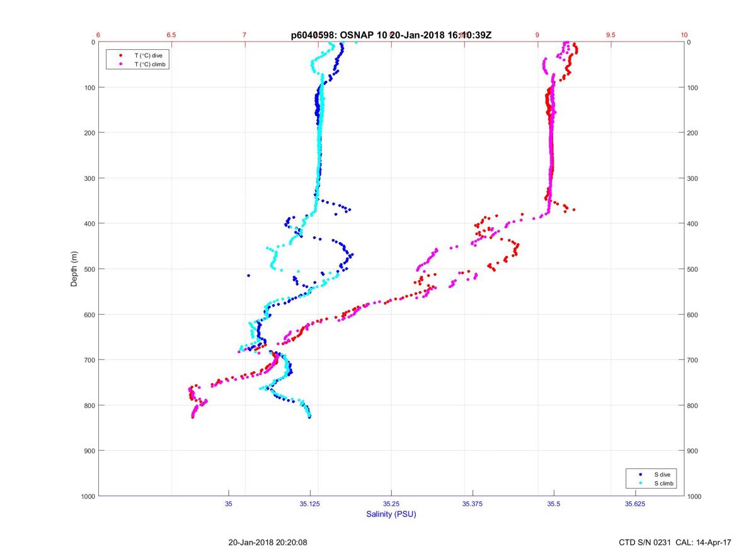Click the cyan marker beside 'S climb'
The width and height of the screenshot is (756, 558).
point(641,483)
